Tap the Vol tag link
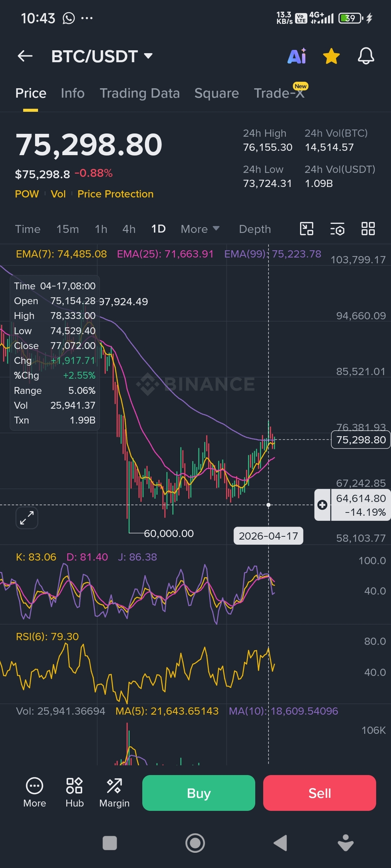This screenshot has width=391, height=868. pos(58,194)
